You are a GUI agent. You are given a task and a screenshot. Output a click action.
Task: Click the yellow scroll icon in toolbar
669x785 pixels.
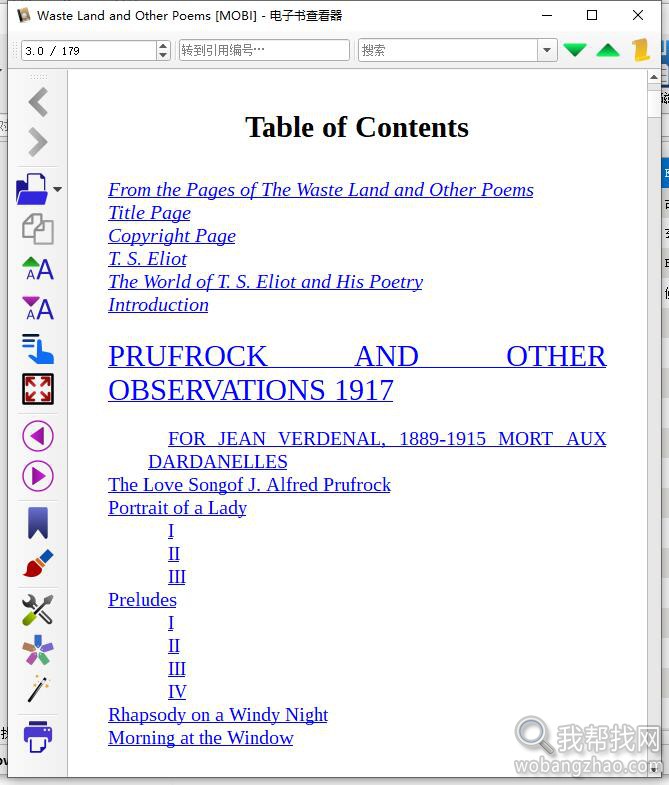(x=640, y=50)
